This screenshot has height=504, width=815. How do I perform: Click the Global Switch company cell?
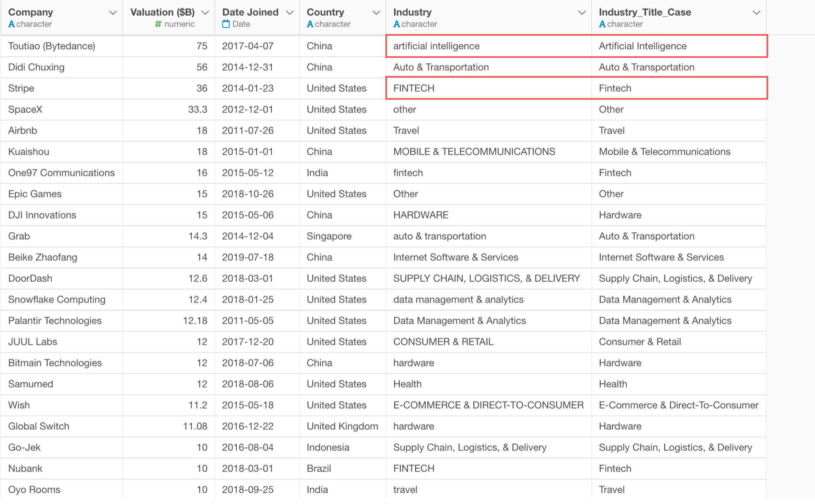(62, 426)
